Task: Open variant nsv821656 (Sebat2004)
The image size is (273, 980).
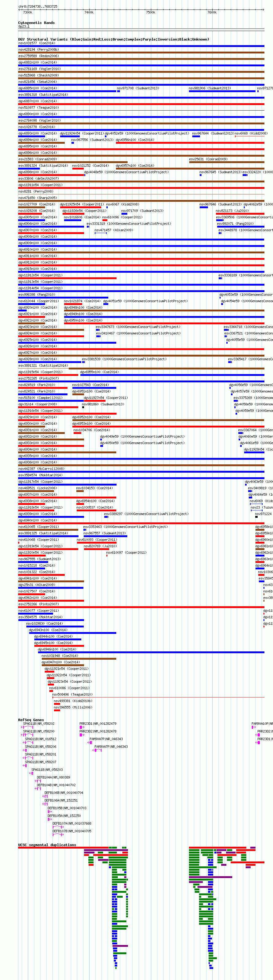Action: coord(38,82)
